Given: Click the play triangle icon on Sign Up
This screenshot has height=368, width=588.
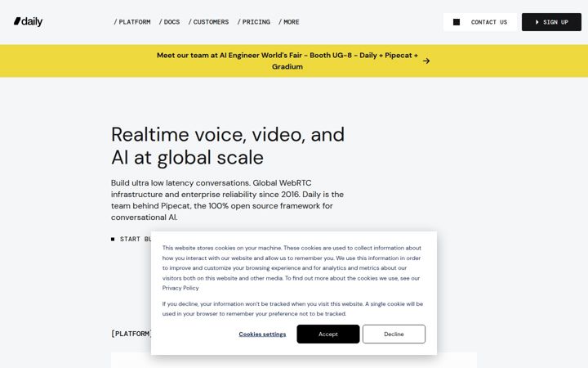Looking at the screenshot, I should [537, 22].
